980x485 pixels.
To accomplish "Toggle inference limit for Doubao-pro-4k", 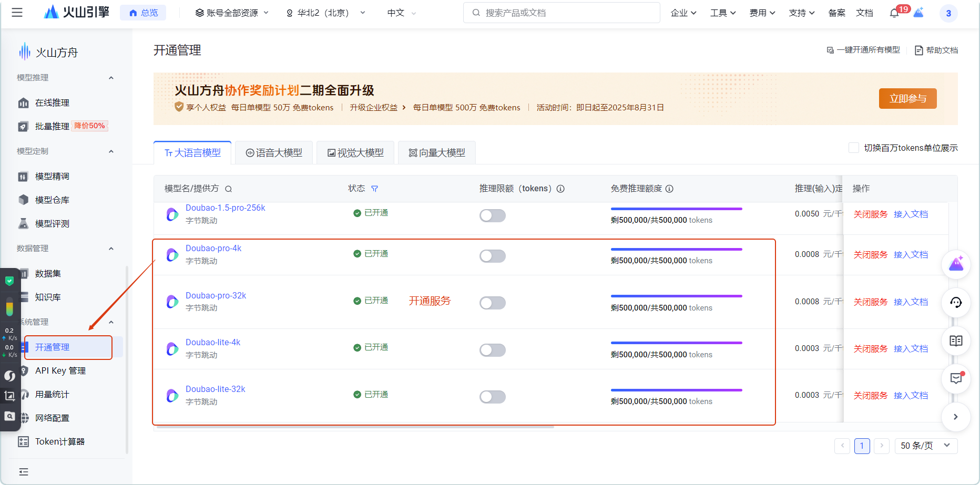I will 492,256.
